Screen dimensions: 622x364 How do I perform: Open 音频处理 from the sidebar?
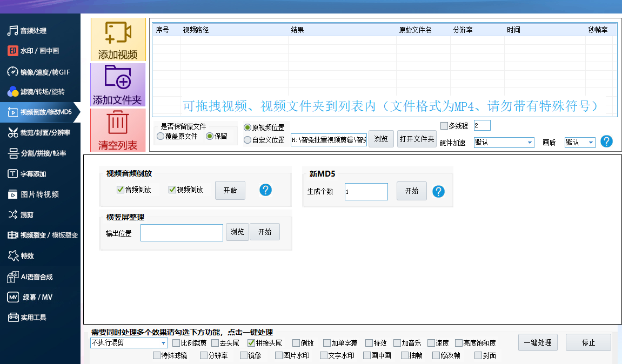tap(34, 31)
